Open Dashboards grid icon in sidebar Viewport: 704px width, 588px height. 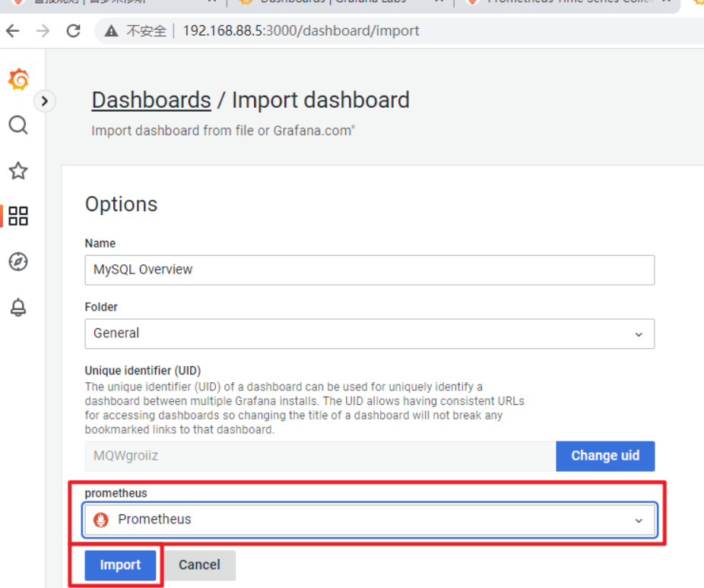pyautogui.click(x=18, y=217)
